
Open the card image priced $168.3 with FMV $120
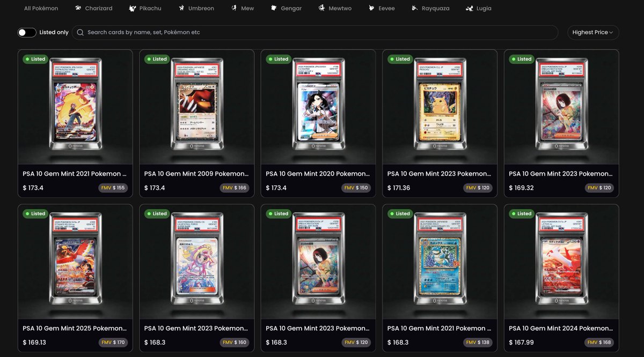pyautogui.click(x=318, y=262)
